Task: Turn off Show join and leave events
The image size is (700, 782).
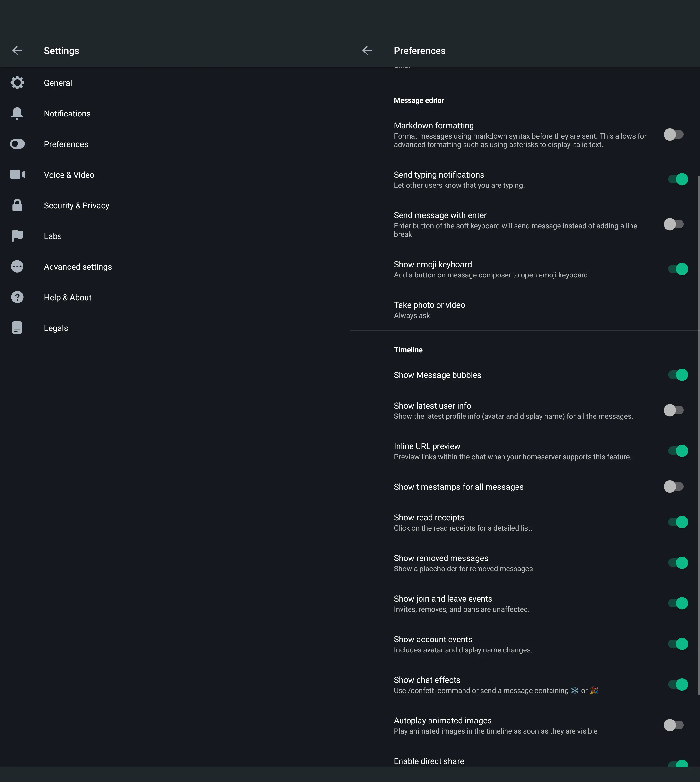Action: coord(678,604)
